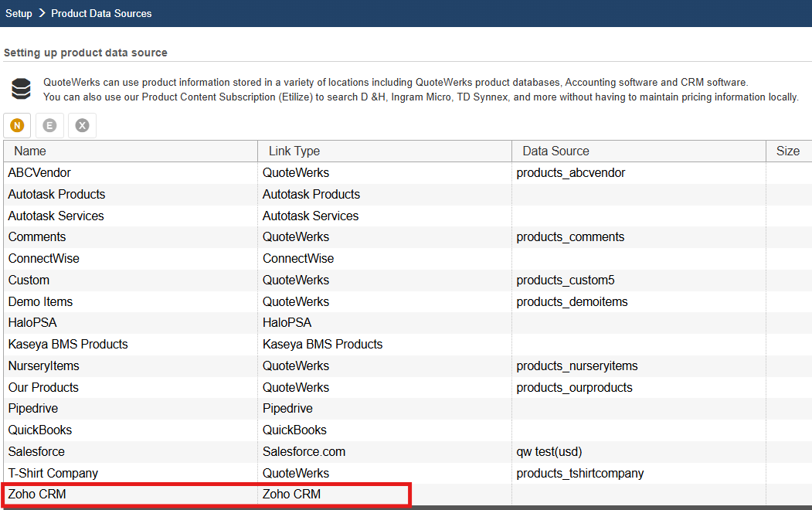This screenshot has height=510, width=812.
Task: Select the Autotask Products data source
Action: (56, 195)
